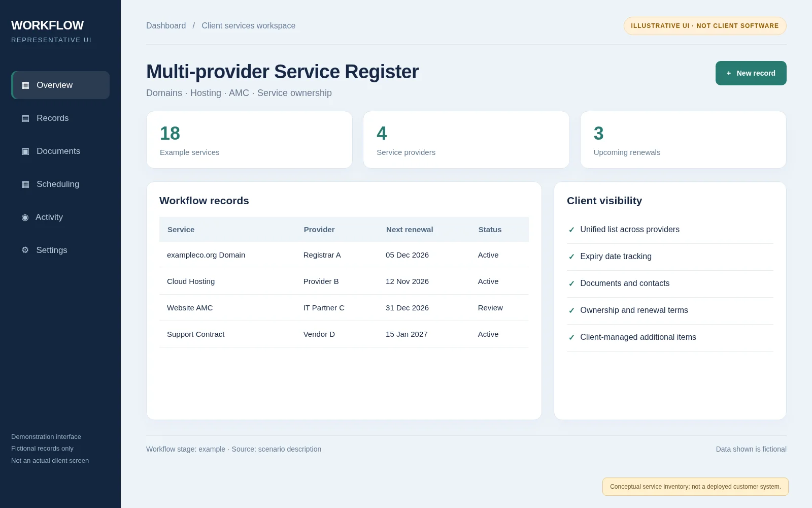Click the 05 Dec 2026 renewal date
The height and width of the screenshot is (508, 812).
[407, 255]
